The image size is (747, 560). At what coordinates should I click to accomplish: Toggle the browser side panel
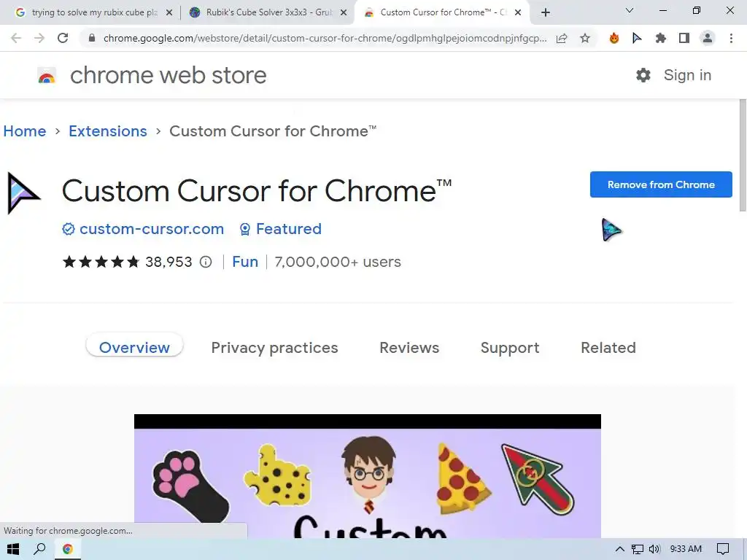click(684, 38)
